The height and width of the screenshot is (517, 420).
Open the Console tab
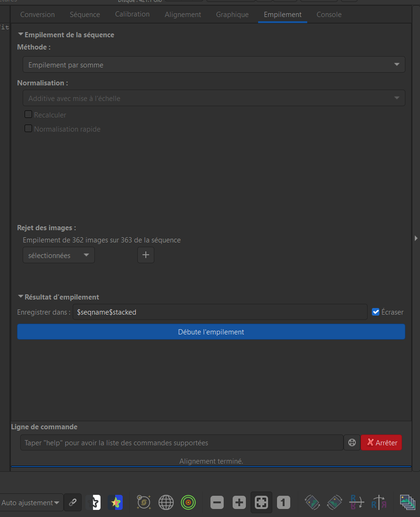(329, 15)
